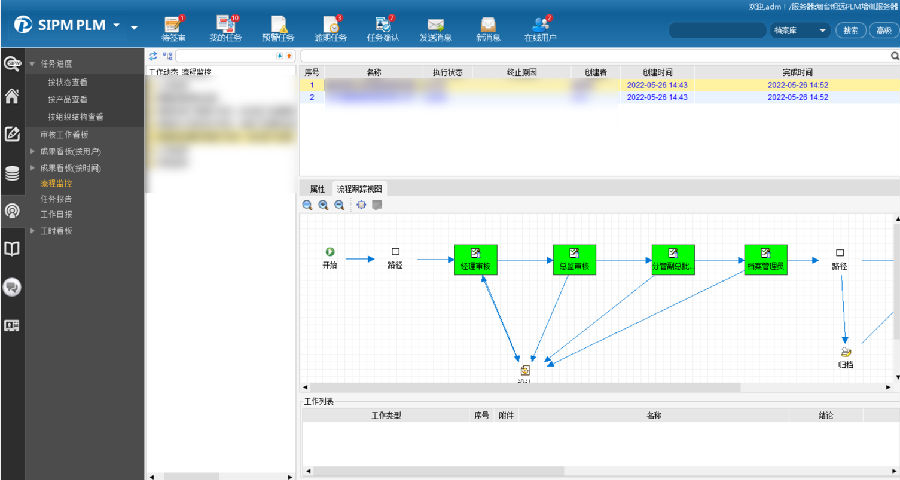Select the 档案管理员 workflow node
The image size is (900, 480).
pos(766,260)
